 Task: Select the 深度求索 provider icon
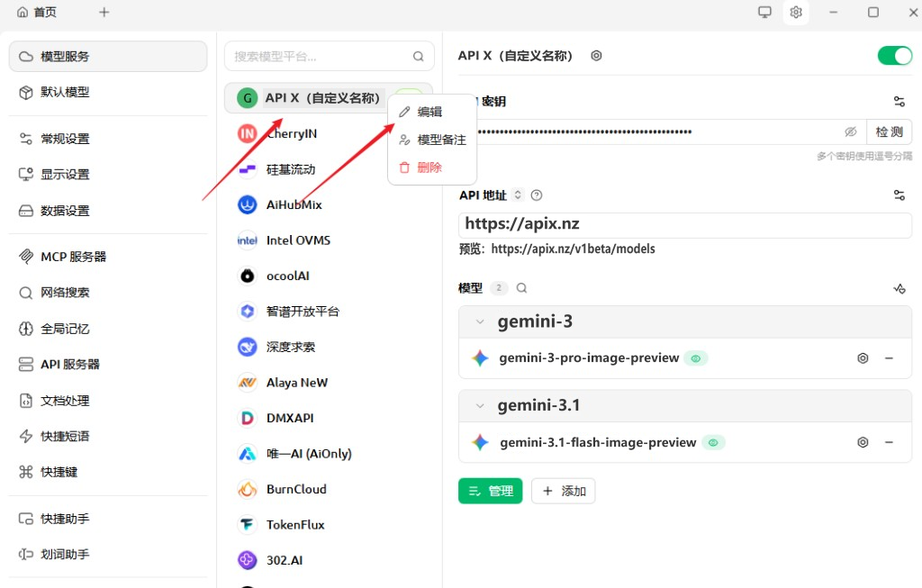tap(248, 347)
